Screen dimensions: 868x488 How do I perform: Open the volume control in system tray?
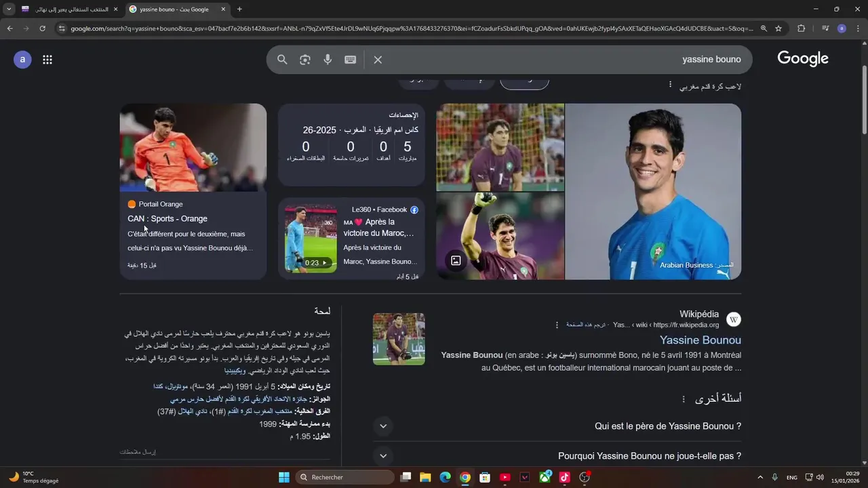click(820, 477)
